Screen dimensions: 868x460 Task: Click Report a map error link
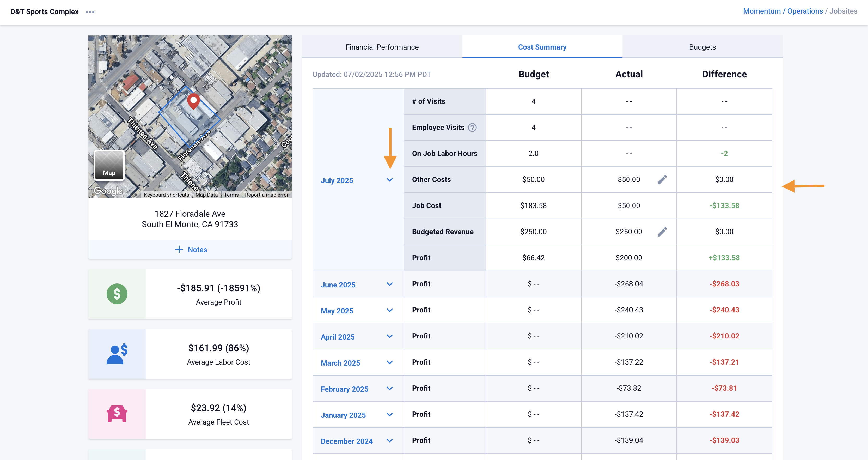click(x=266, y=195)
